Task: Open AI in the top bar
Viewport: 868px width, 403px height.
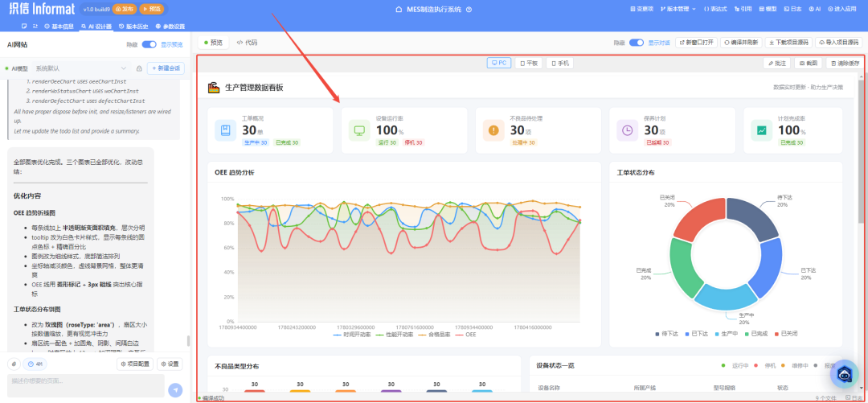Action: (x=814, y=10)
